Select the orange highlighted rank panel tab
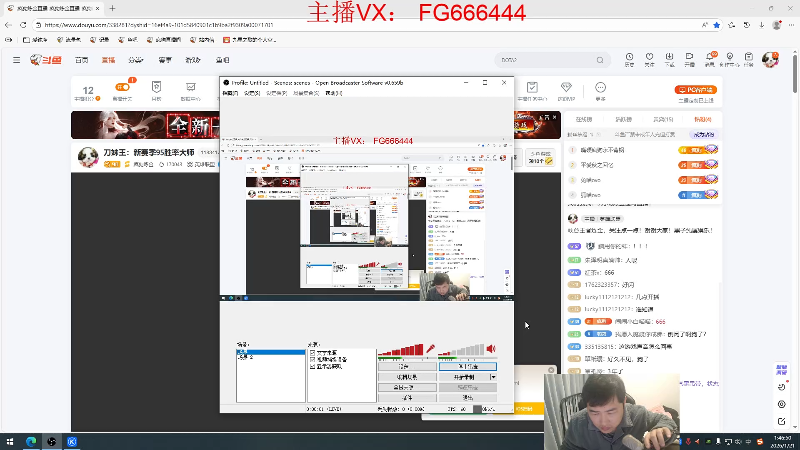This screenshot has width=800, height=450. pyautogui.click(x=703, y=119)
